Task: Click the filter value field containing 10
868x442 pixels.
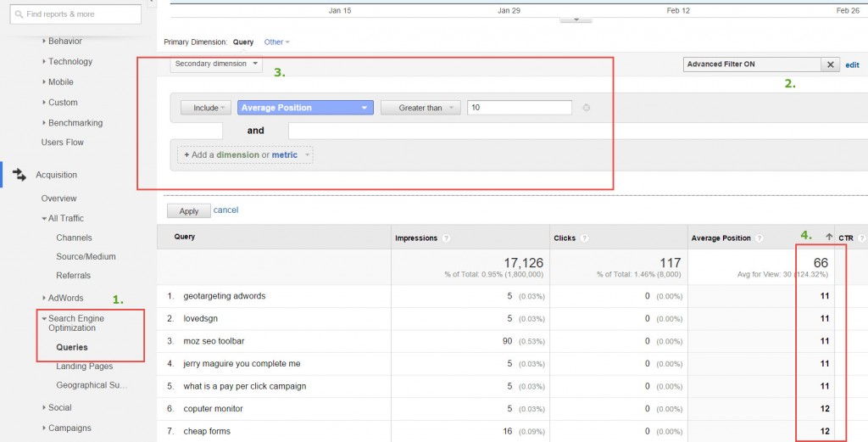Action: (x=519, y=108)
